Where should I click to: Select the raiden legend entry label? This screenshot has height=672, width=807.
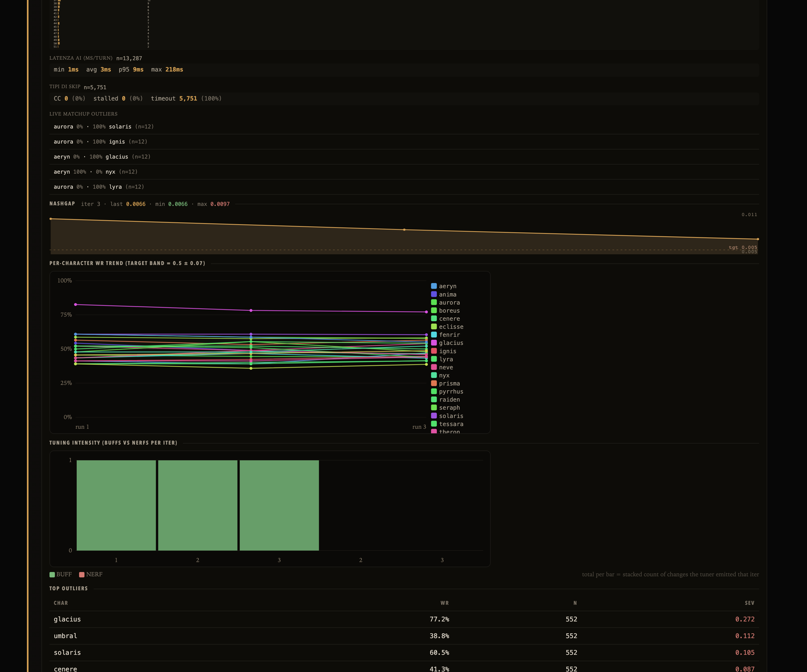(x=449, y=400)
